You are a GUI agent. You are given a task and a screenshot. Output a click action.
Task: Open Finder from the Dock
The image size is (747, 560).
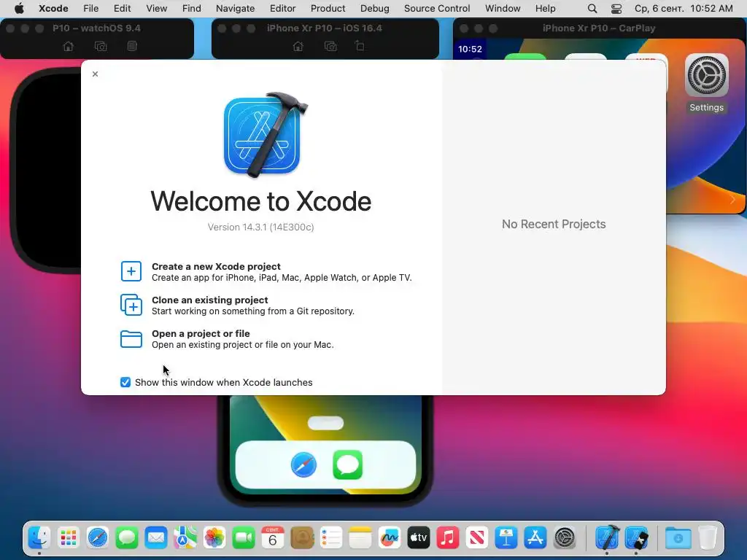(39, 538)
